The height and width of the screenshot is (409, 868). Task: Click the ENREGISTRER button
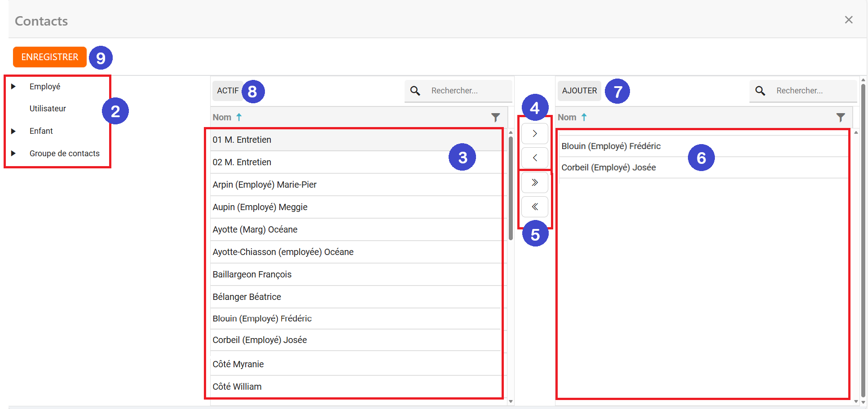click(50, 57)
